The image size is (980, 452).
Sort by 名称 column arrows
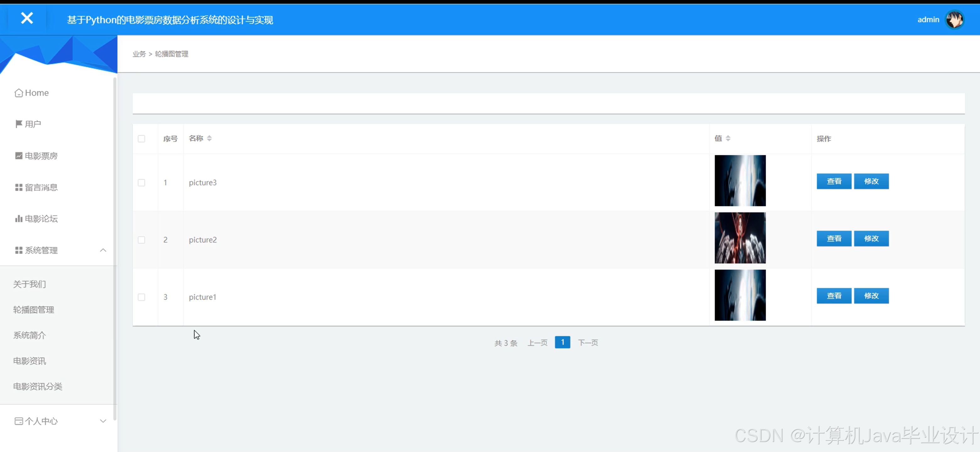pyautogui.click(x=209, y=138)
